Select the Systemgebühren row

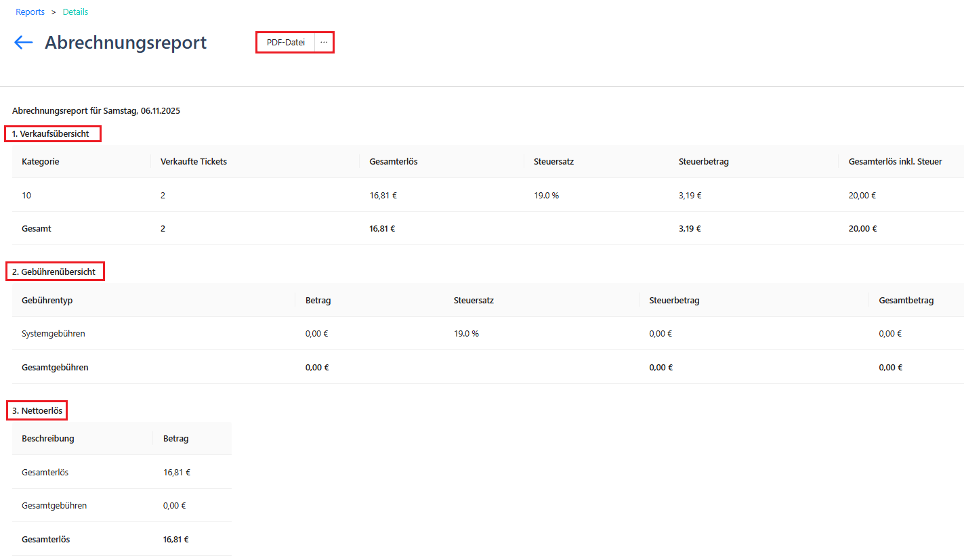(488, 333)
